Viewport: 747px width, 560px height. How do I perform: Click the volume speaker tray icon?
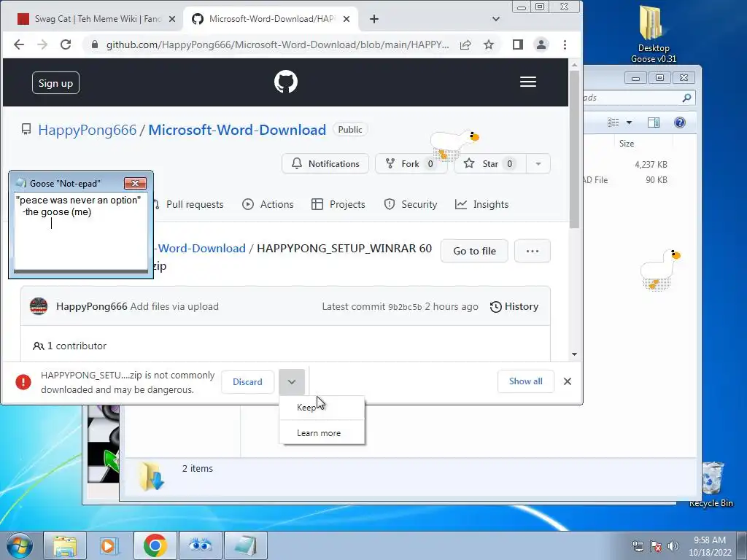(673, 546)
